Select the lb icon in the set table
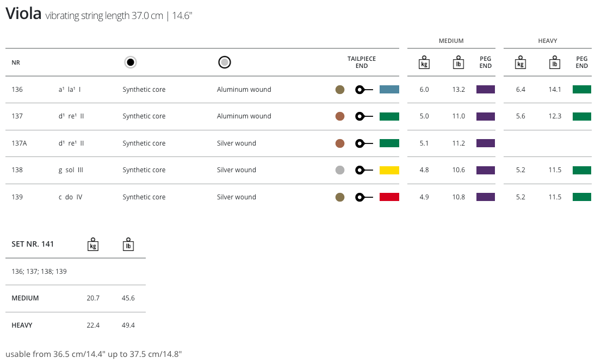The width and height of the screenshot is (595, 364). pos(128,244)
